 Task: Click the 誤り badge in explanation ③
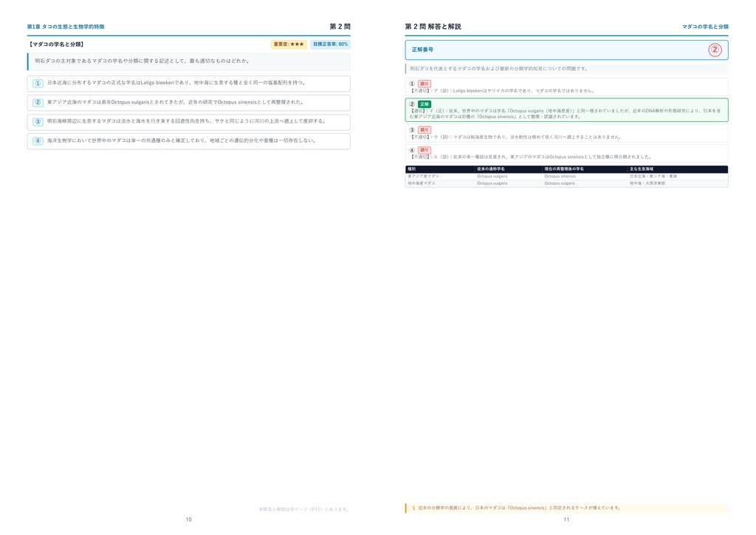[x=425, y=130]
